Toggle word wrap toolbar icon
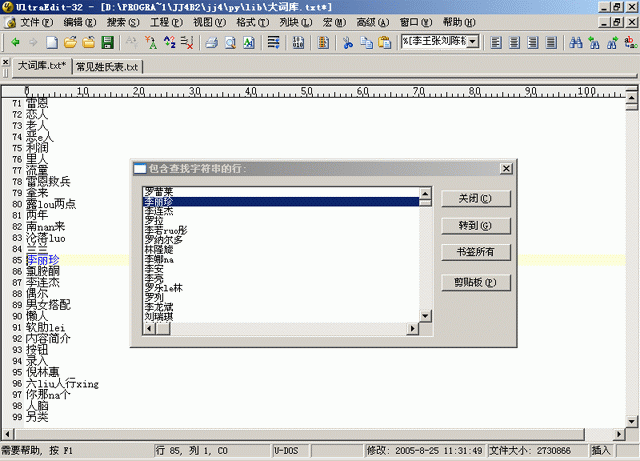The width and height of the screenshot is (640, 461). click(273, 42)
